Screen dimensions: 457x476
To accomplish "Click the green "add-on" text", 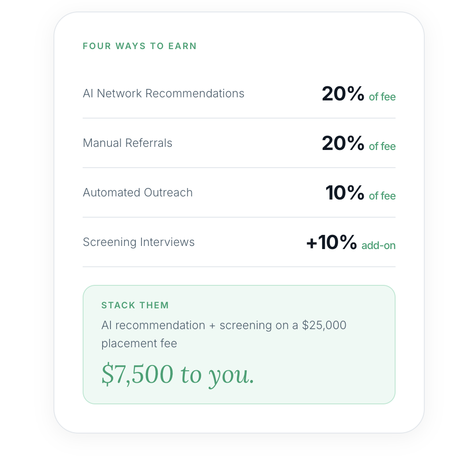I will click(378, 246).
